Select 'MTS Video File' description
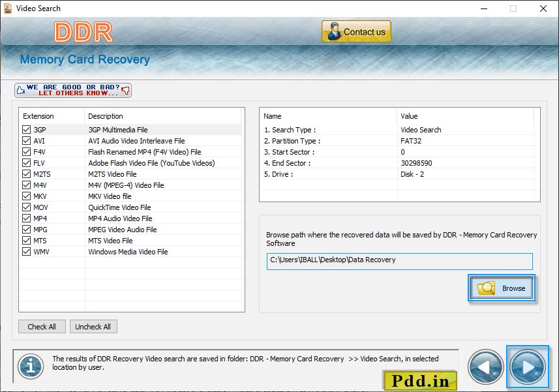The height and width of the screenshot is (392, 559). point(110,241)
